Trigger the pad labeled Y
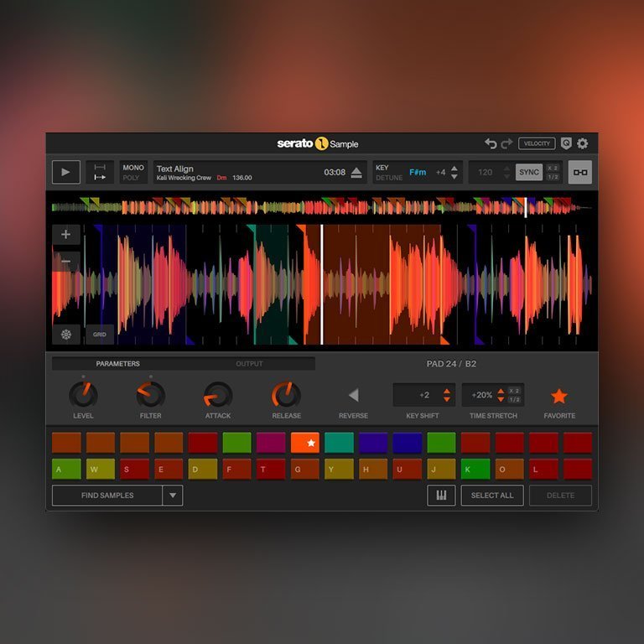The height and width of the screenshot is (644, 644). coord(339,469)
